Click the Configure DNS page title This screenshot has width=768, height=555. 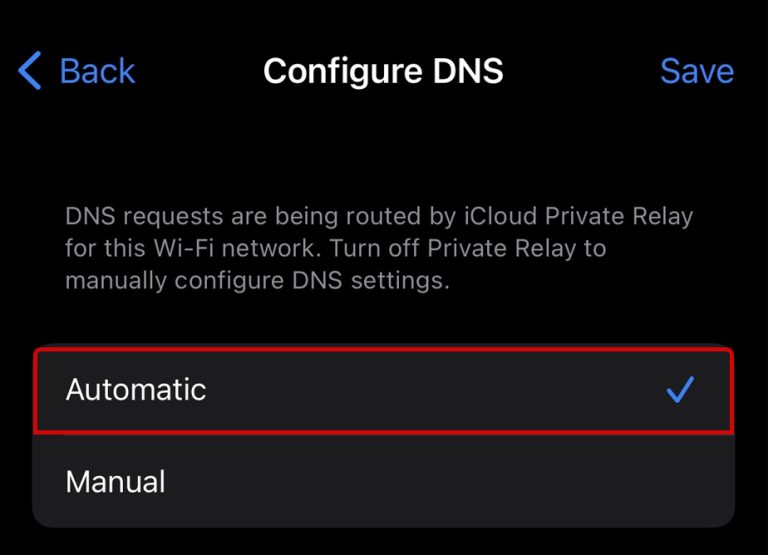[383, 72]
